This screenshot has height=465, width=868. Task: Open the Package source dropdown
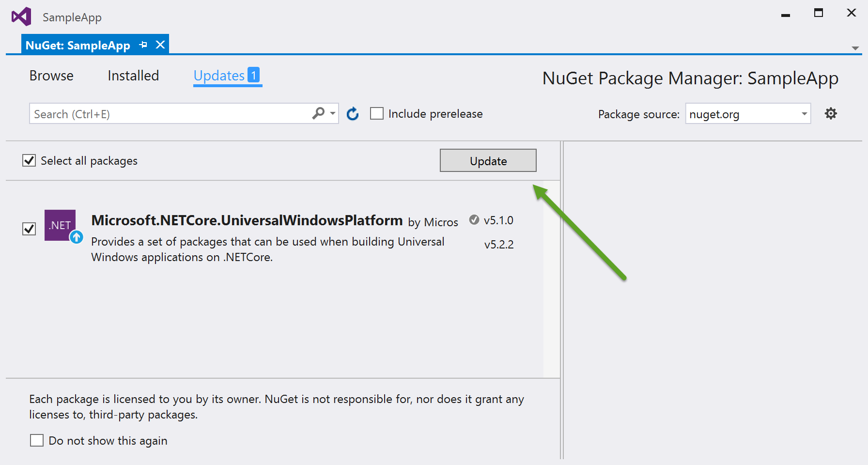click(748, 114)
